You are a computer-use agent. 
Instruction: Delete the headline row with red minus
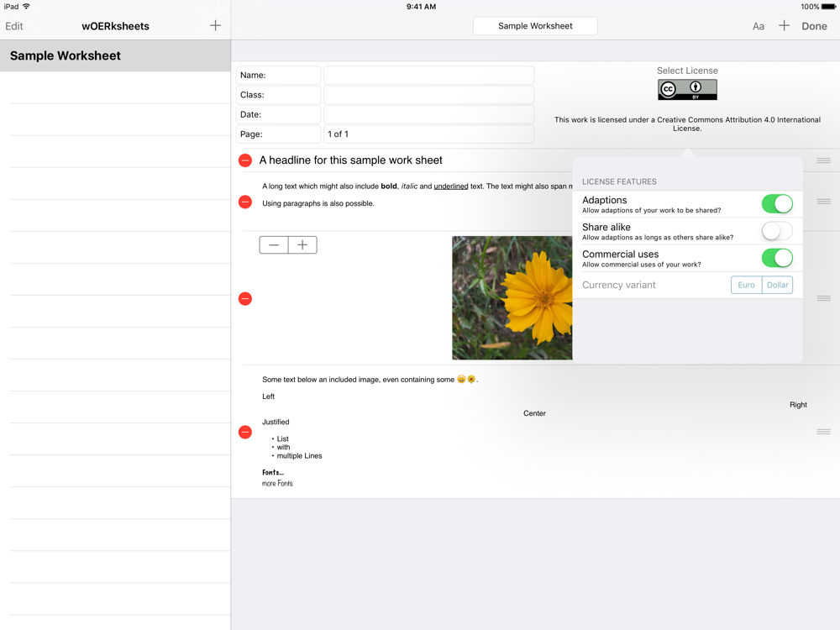[245, 160]
